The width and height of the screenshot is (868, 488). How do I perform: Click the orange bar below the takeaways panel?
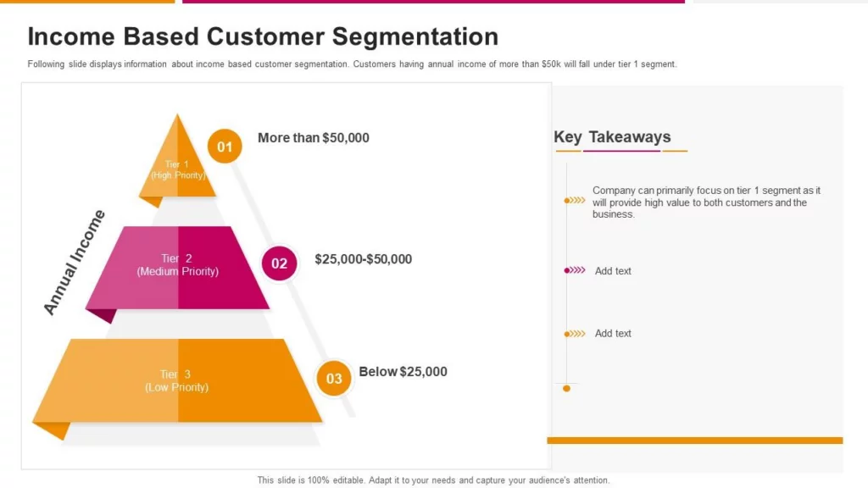(695, 441)
